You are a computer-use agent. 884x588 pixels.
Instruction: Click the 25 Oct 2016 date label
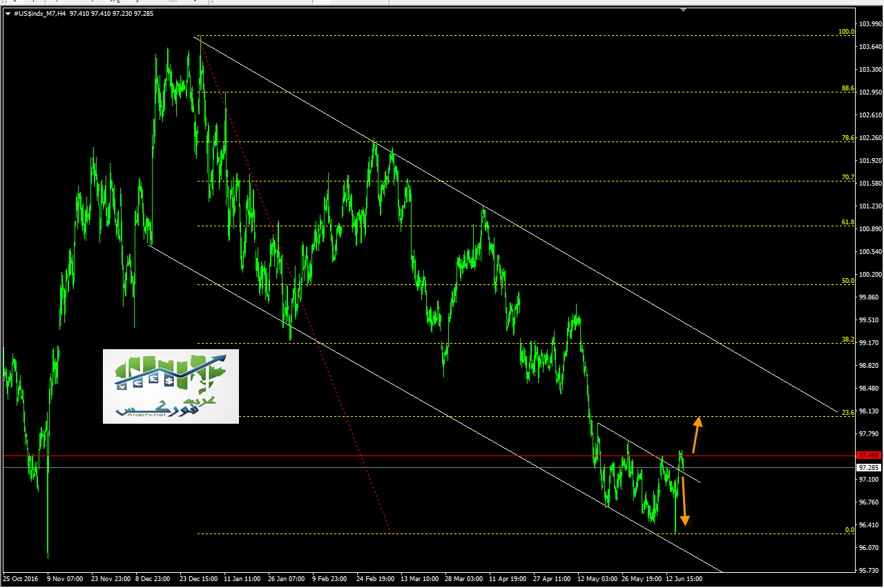coord(20,580)
